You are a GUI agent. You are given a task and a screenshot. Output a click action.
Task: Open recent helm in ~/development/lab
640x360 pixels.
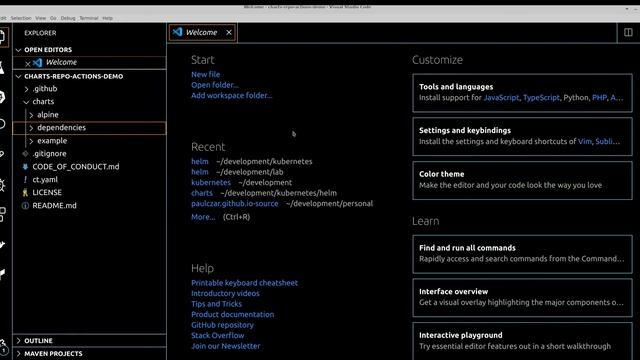point(200,172)
